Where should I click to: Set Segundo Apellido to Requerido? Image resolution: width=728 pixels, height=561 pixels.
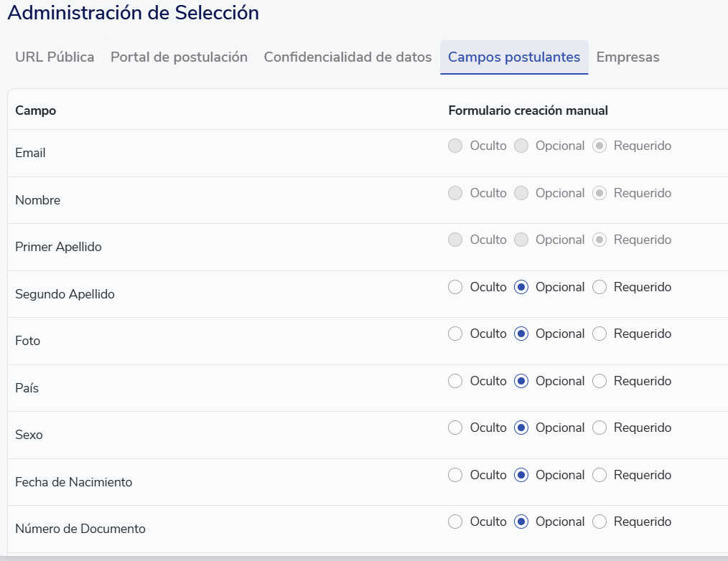(x=599, y=287)
